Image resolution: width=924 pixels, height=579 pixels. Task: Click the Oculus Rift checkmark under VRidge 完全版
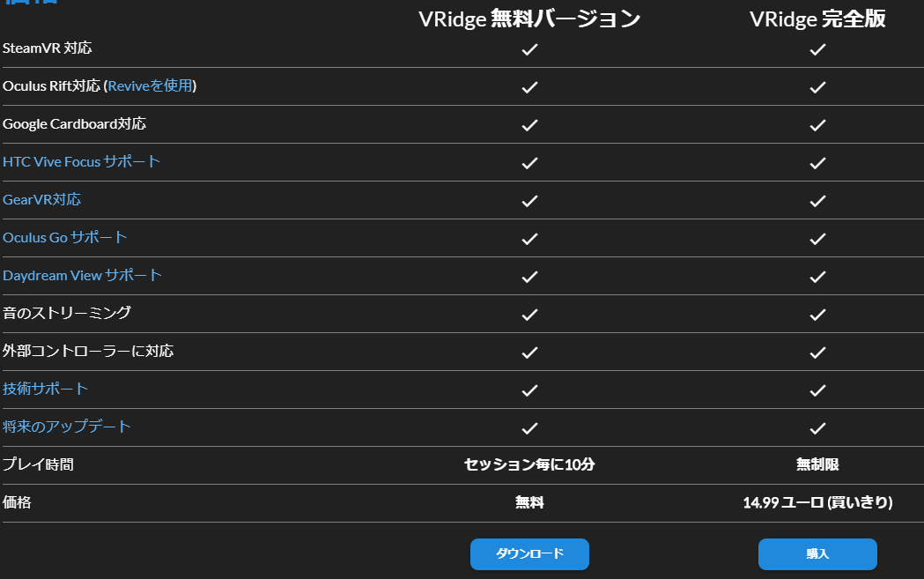pos(817,86)
